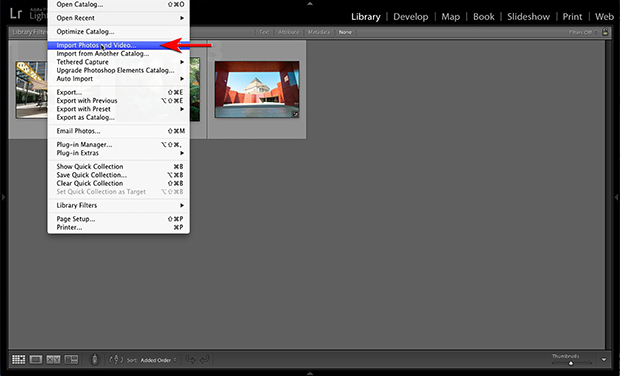Choose Printer... menu item
Image resolution: width=620 pixels, height=376 pixels.
[119, 227]
